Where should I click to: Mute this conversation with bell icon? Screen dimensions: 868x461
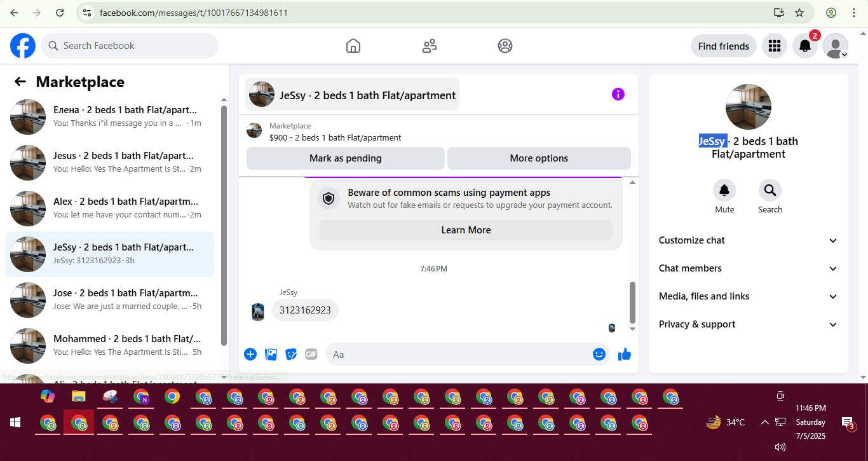click(x=724, y=190)
